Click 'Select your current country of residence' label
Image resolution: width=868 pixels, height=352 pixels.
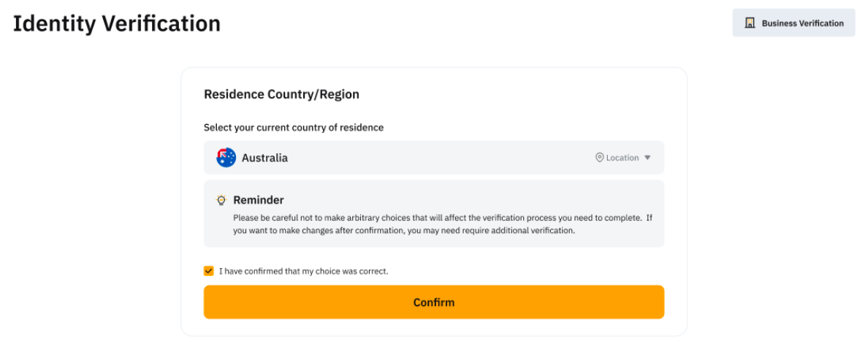click(x=293, y=127)
